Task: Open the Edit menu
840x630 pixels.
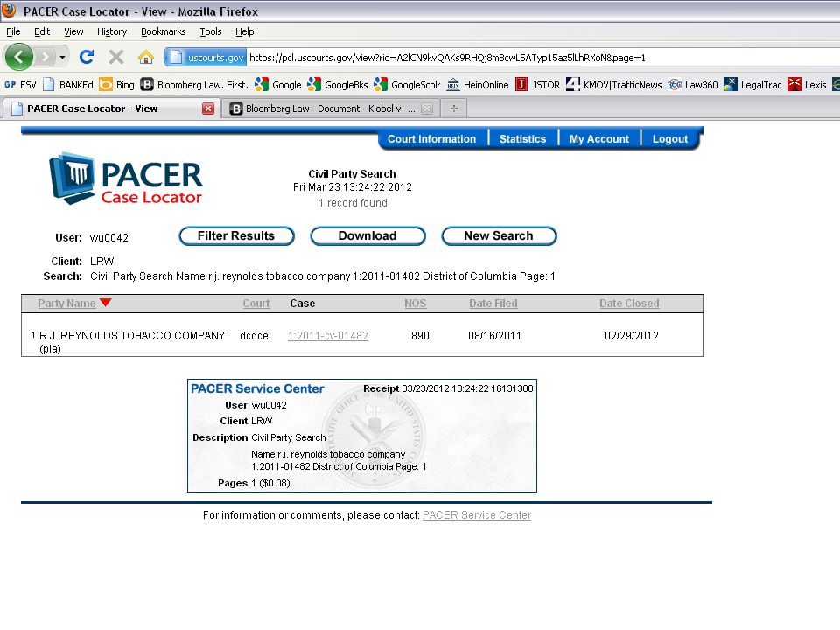Action: coord(42,31)
